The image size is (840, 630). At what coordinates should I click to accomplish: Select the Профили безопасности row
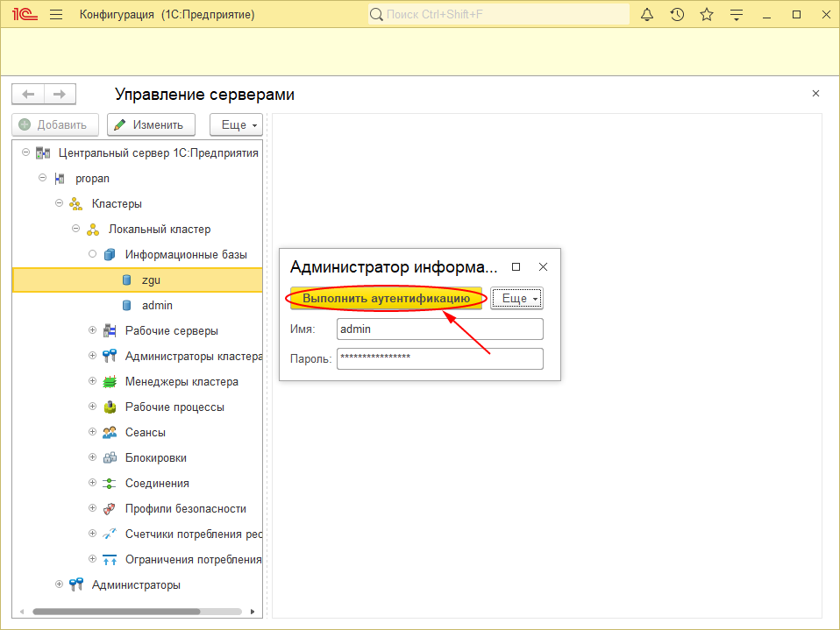click(138, 508)
